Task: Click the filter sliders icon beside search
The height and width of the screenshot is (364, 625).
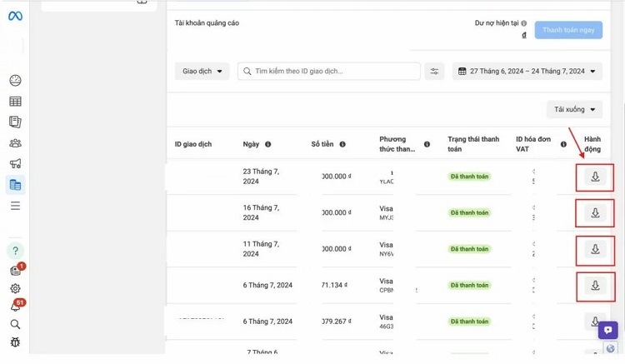Action: point(434,72)
